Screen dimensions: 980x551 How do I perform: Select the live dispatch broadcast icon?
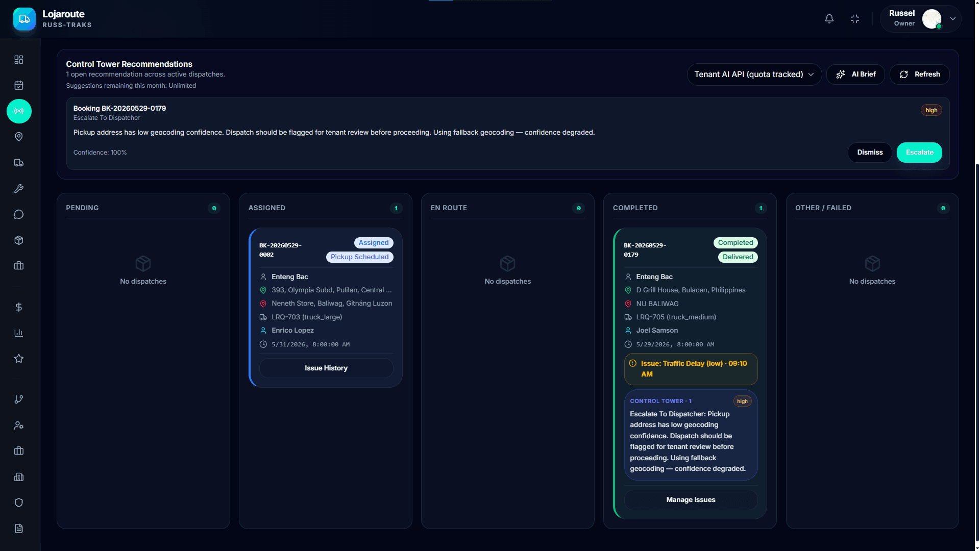[19, 111]
